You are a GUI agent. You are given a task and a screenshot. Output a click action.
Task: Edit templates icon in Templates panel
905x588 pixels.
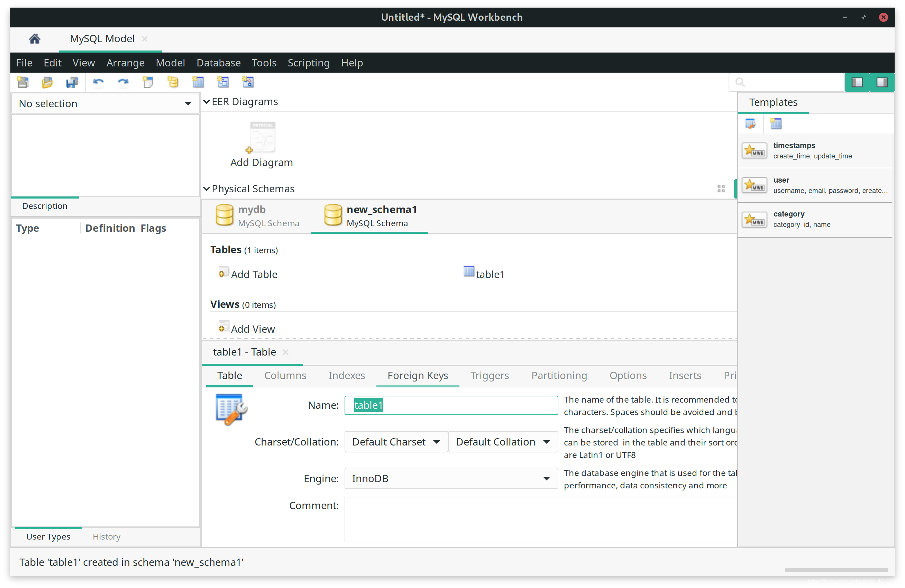pyautogui.click(x=751, y=124)
